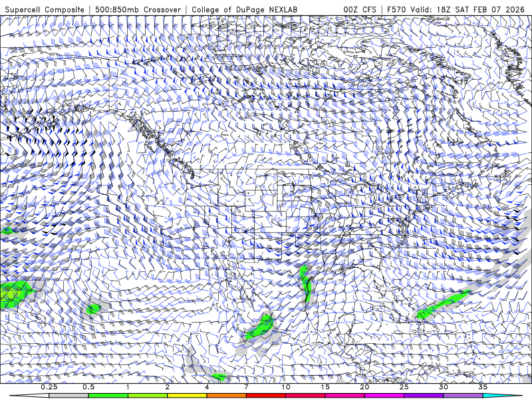Click the 'Supercell Composite' title text

point(45,9)
